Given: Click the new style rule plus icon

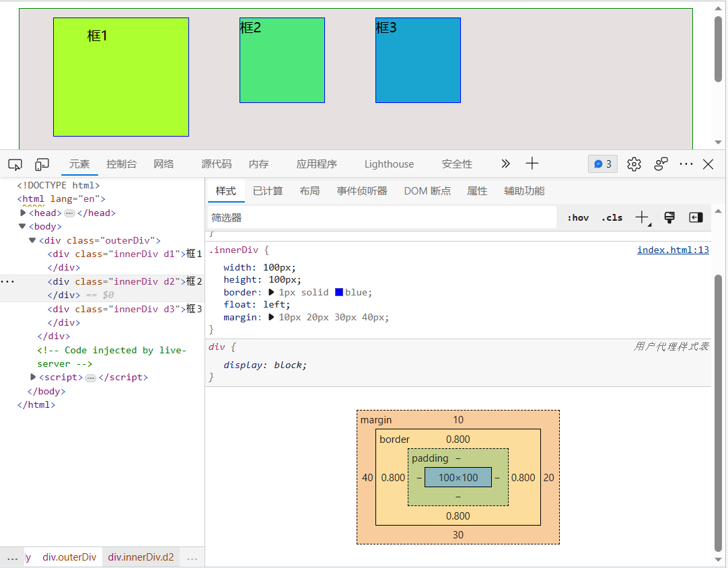Looking at the screenshot, I should click(x=642, y=217).
